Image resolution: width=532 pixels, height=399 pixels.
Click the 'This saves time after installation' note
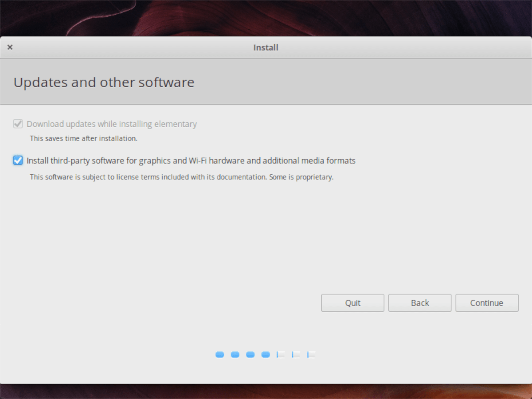tap(83, 138)
